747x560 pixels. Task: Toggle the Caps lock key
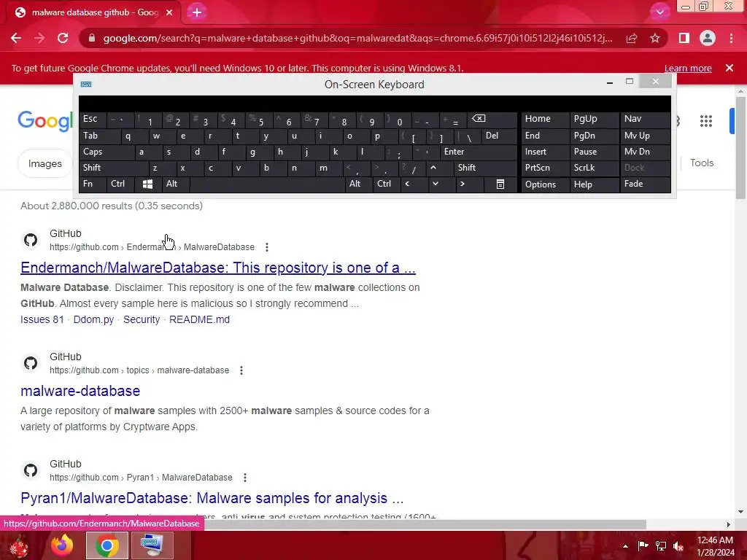(x=107, y=152)
